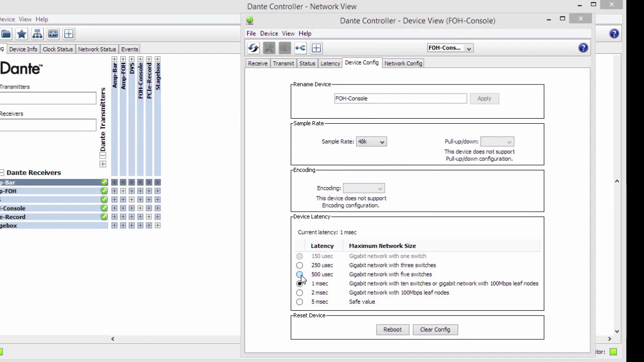This screenshot has width=644, height=362.
Task: Click the Transmitters filter field in Network View
Action: point(48,98)
